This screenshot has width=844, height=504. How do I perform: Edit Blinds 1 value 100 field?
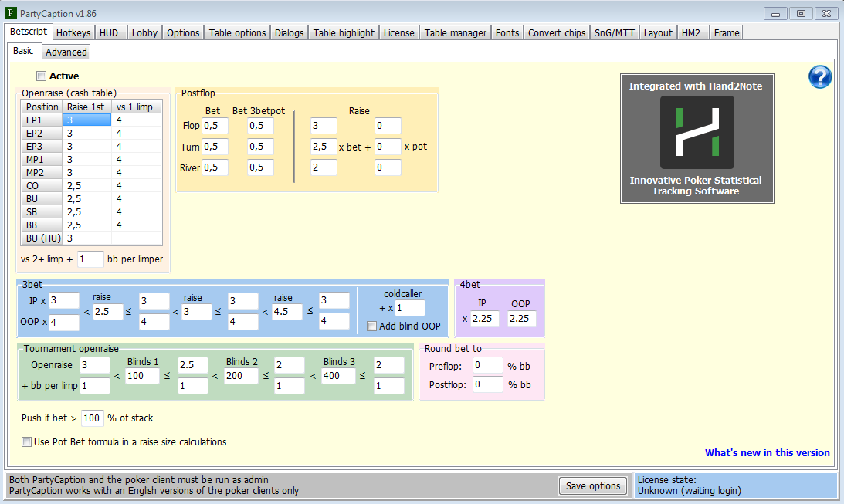143,375
